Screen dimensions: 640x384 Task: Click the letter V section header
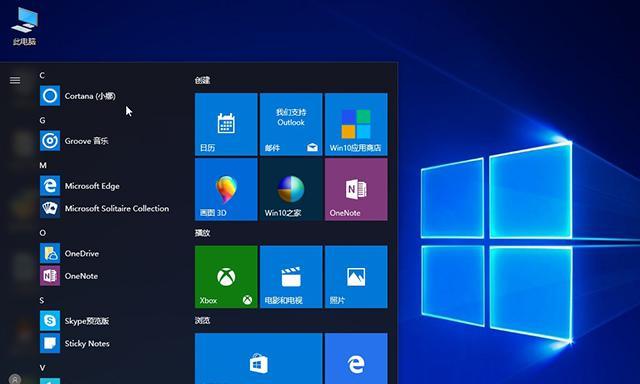tap(42, 368)
